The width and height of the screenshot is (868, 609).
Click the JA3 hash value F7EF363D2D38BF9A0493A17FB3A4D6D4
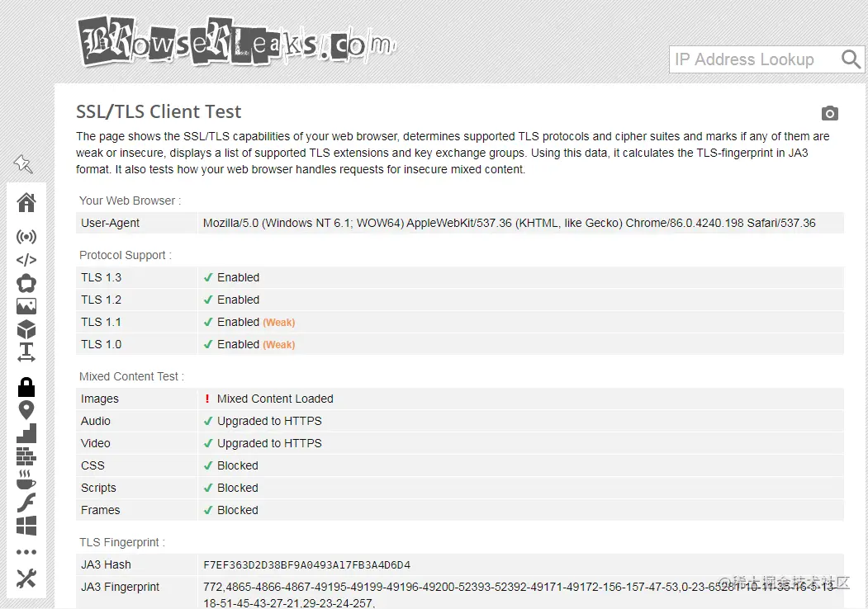click(306, 565)
